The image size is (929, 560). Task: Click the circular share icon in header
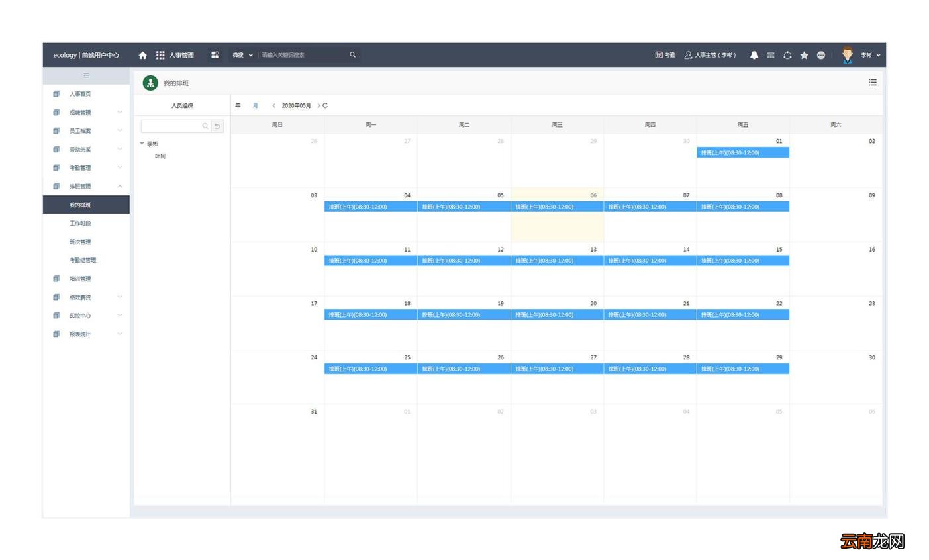[x=787, y=55]
